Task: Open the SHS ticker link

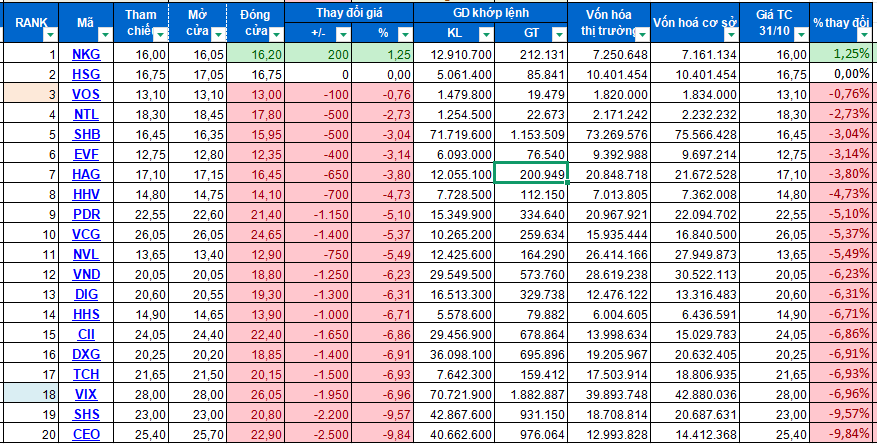Action: point(86,414)
